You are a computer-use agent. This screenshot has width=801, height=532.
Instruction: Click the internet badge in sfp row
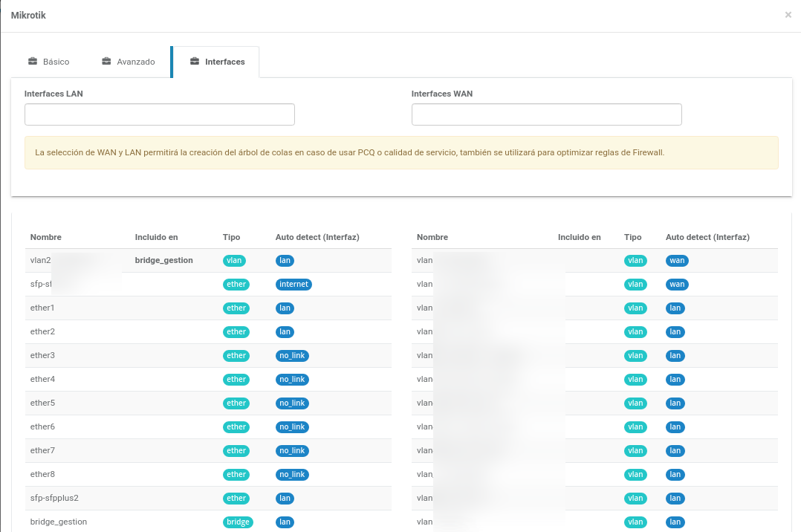(294, 284)
